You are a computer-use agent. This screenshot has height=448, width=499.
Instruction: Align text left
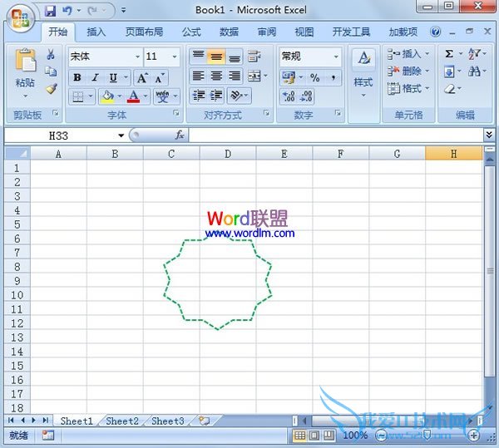[198, 76]
